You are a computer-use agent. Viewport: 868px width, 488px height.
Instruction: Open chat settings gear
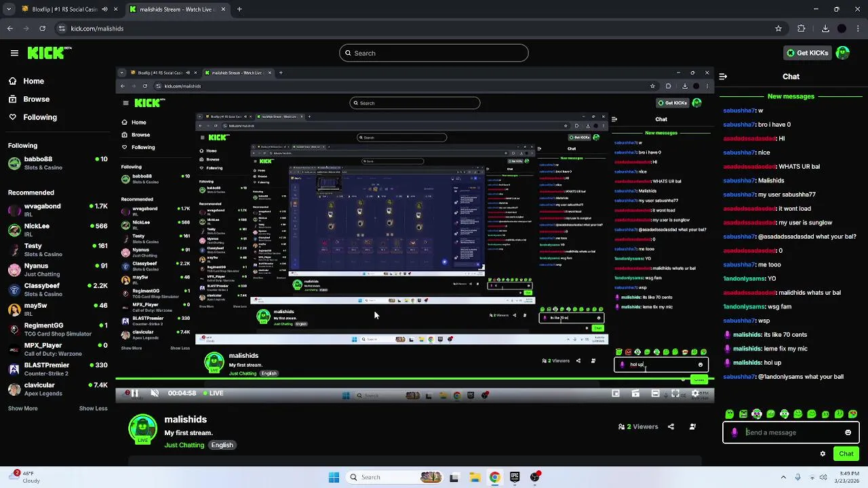(823, 454)
